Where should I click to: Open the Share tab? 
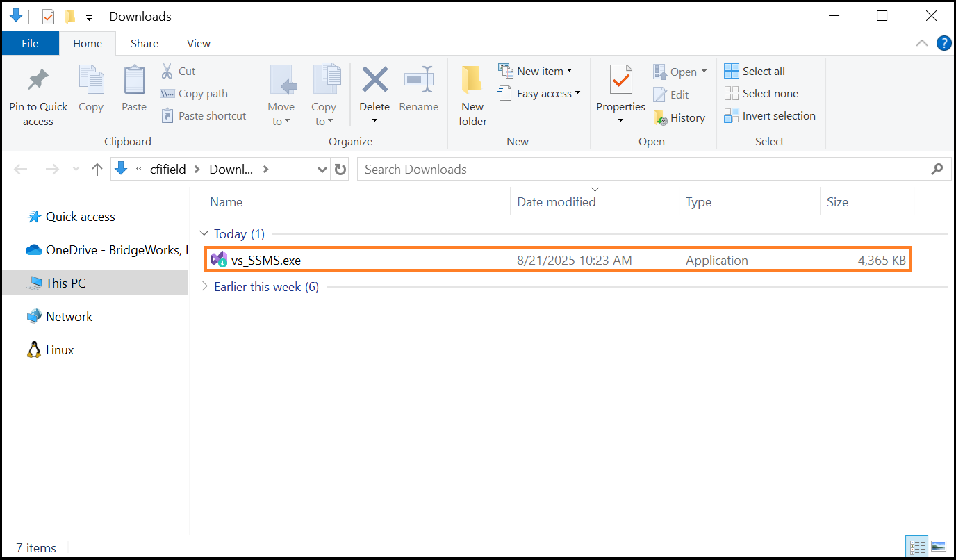[144, 43]
